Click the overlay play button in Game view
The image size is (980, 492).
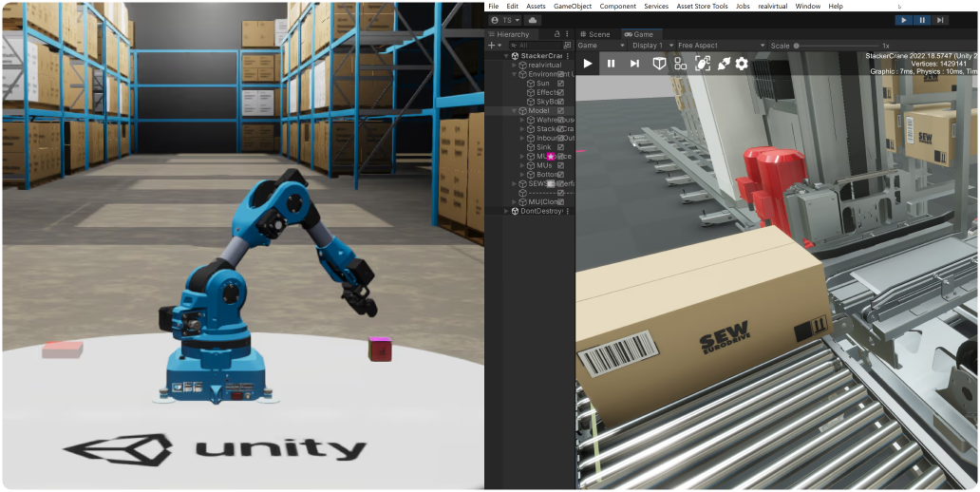pos(588,63)
